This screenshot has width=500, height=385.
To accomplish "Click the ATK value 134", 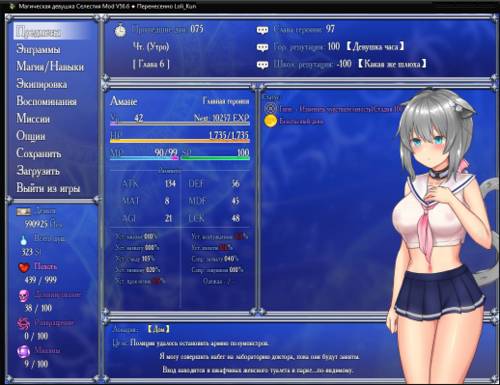I will tap(170, 183).
